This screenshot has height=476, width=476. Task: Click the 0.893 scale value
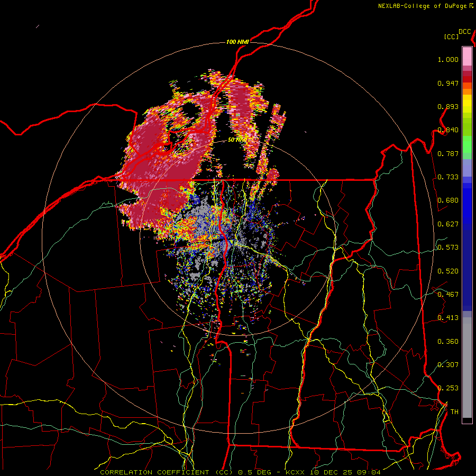(x=448, y=106)
